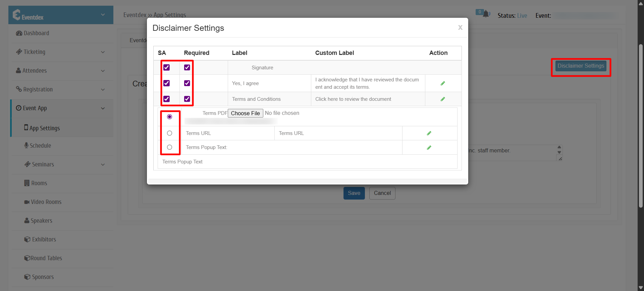644x291 pixels.
Task: Click the notification bell icon
Action: tap(485, 14)
